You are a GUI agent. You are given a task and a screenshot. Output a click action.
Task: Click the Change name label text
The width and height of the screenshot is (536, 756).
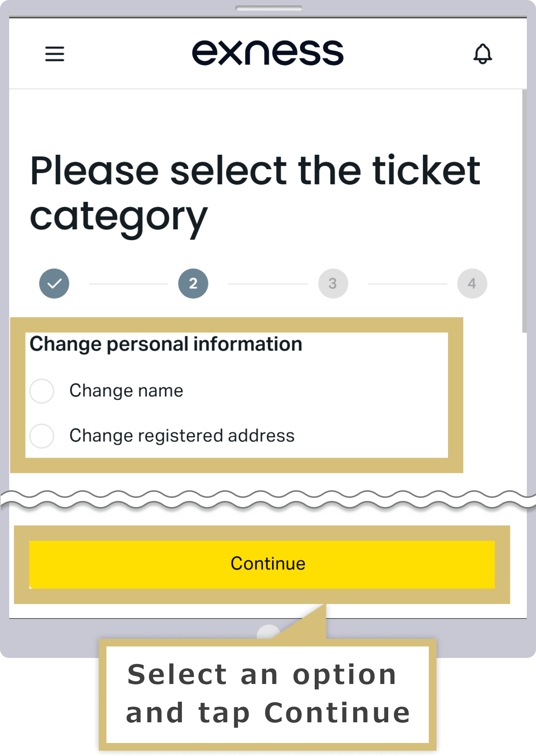(x=126, y=391)
